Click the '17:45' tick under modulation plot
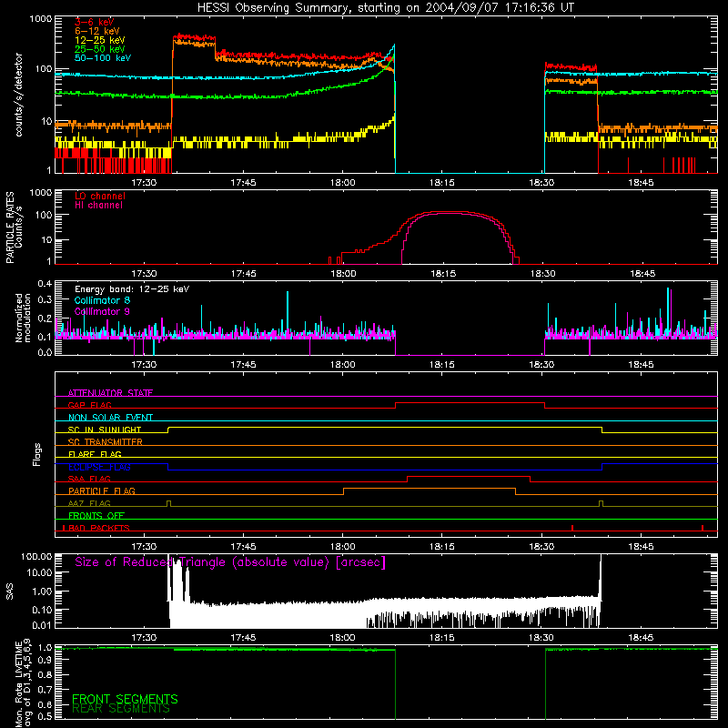Image resolution: width=728 pixels, height=728 pixels. click(243, 365)
